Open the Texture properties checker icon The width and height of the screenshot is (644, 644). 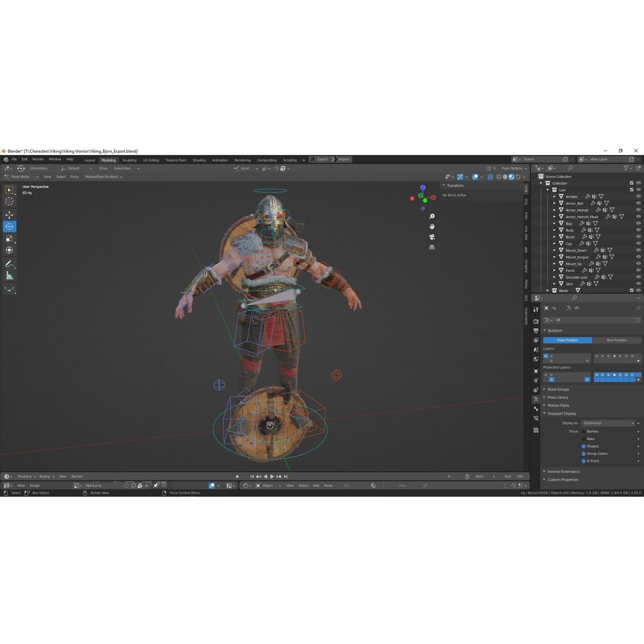(535, 430)
